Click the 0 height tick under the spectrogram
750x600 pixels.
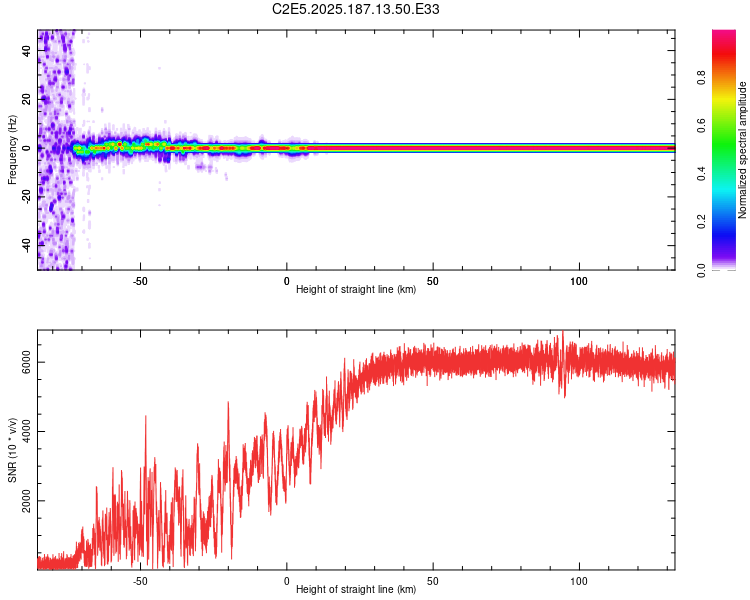pyautogui.click(x=287, y=281)
